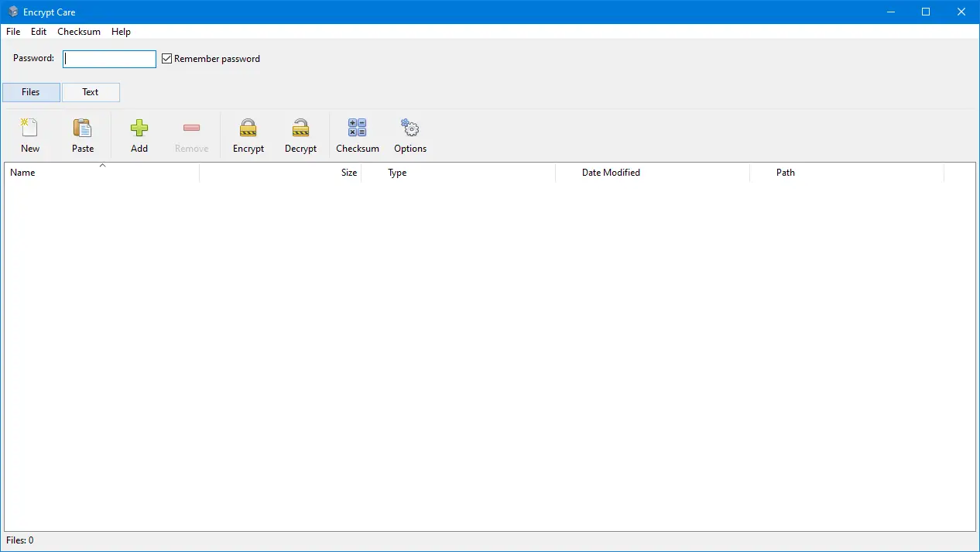980x552 pixels.
Task: Click the New file toolbar icon
Action: 29,129
